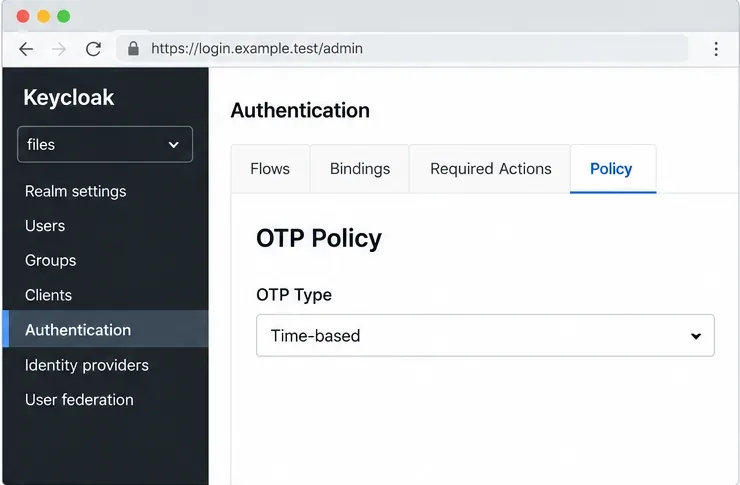Click the Keycloak logo text
The height and width of the screenshot is (485, 740).
point(69,98)
